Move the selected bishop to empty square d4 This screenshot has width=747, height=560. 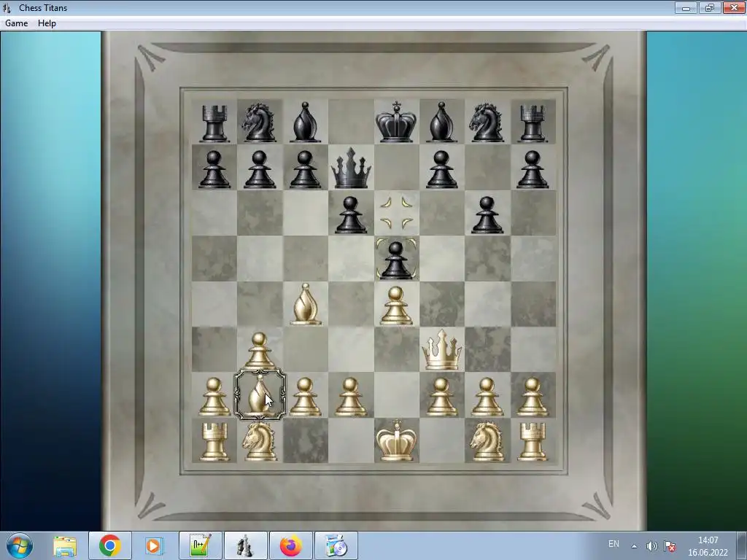351,304
